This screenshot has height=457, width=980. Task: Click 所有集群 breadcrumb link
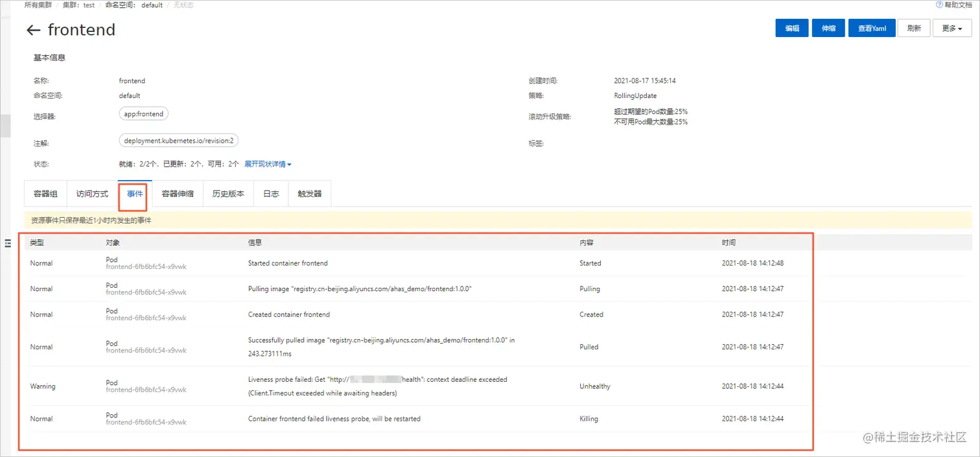38,5
